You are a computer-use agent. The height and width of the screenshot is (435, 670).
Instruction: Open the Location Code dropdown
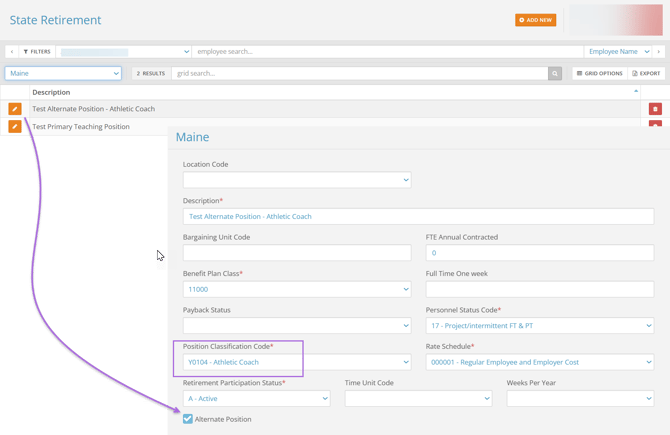pyautogui.click(x=296, y=180)
